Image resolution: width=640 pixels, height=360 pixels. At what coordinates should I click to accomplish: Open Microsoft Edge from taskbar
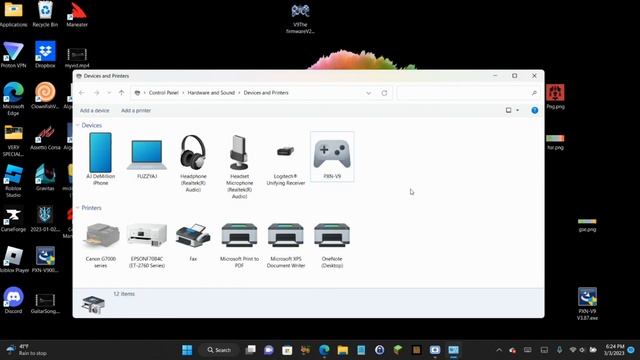(x=324, y=350)
